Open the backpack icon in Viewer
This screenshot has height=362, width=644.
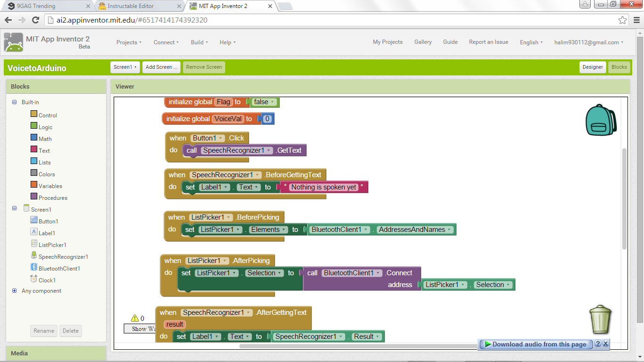pyautogui.click(x=601, y=120)
